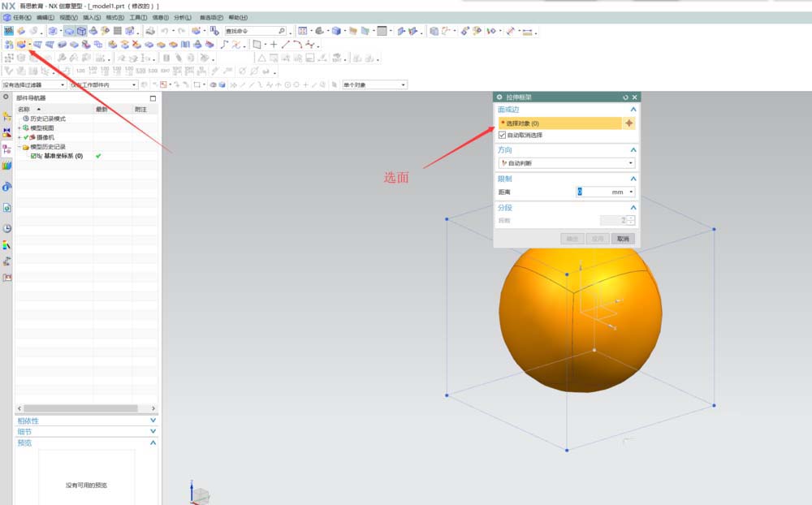Uncheck the 基准坐标系 (0) feature checkbox
812x505 pixels.
pos(33,156)
